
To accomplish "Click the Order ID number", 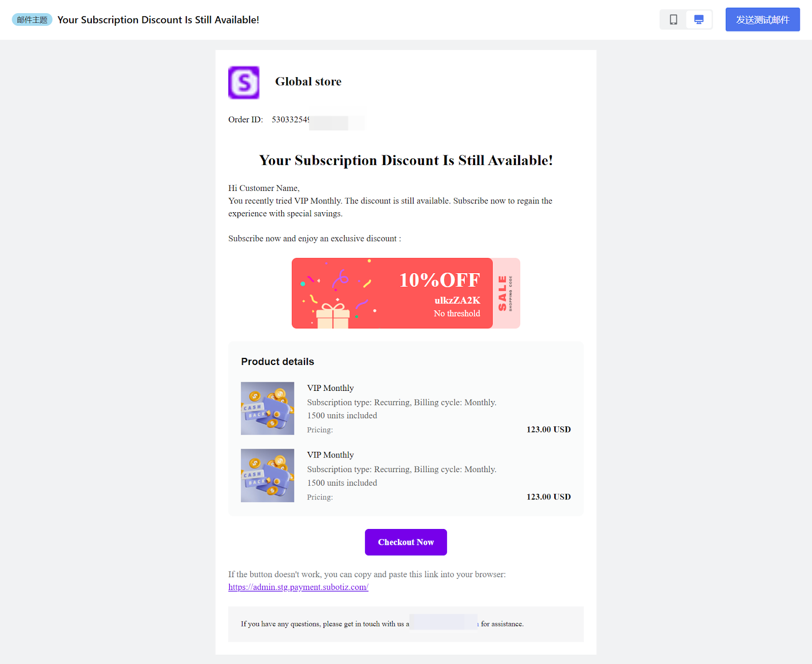I will coord(290,120).
